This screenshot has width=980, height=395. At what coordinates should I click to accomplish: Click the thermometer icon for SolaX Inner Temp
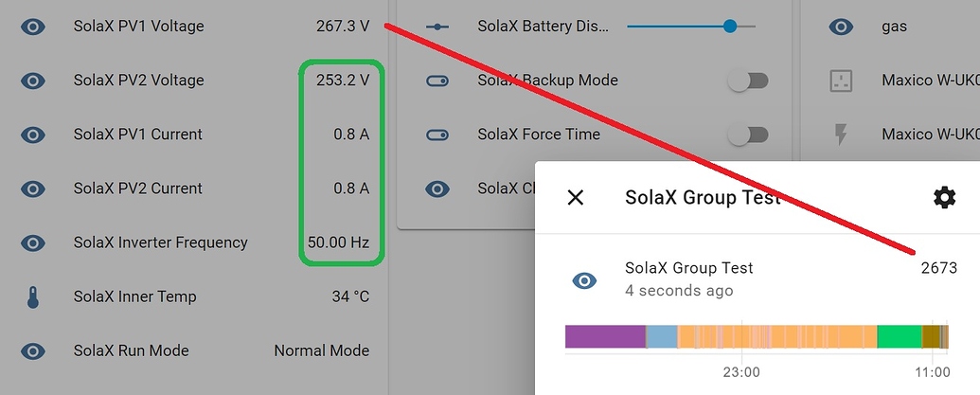tap(33, 297)
